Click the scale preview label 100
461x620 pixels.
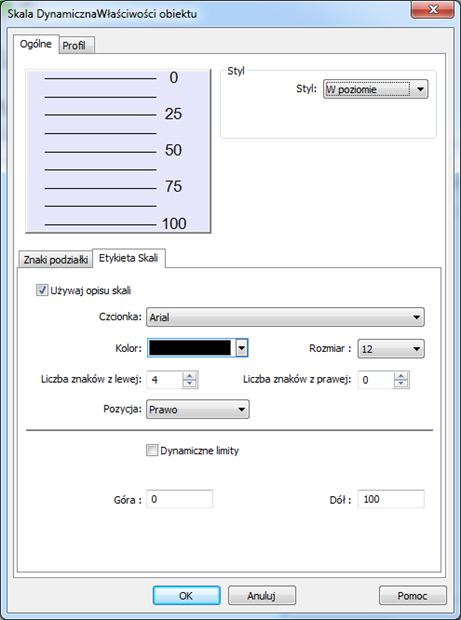[174, 224]
